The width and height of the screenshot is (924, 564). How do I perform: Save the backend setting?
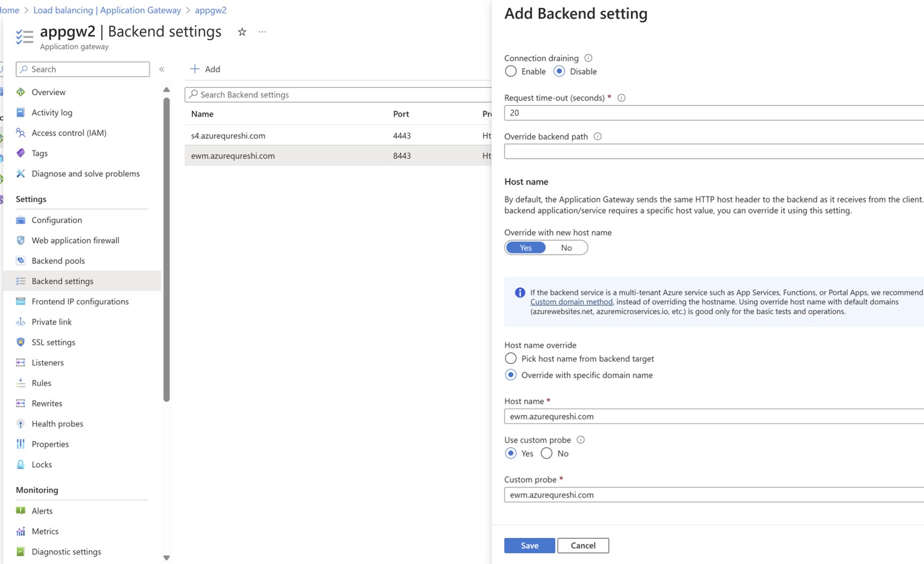530,546
